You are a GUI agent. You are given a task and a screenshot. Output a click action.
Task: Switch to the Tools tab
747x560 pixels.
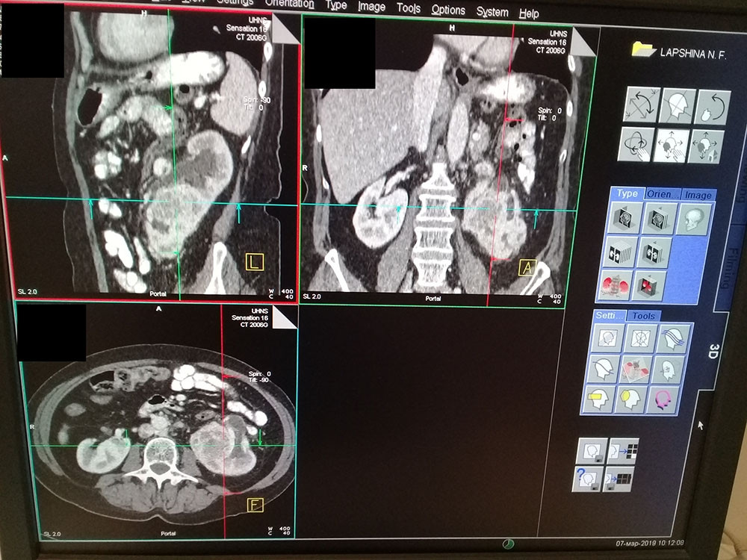pos(642,316)
